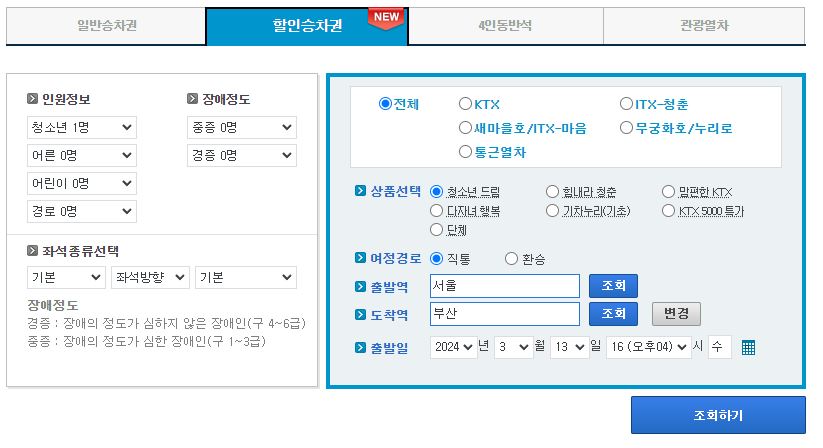Click the 서울 departure station input field

pos(504,285)
